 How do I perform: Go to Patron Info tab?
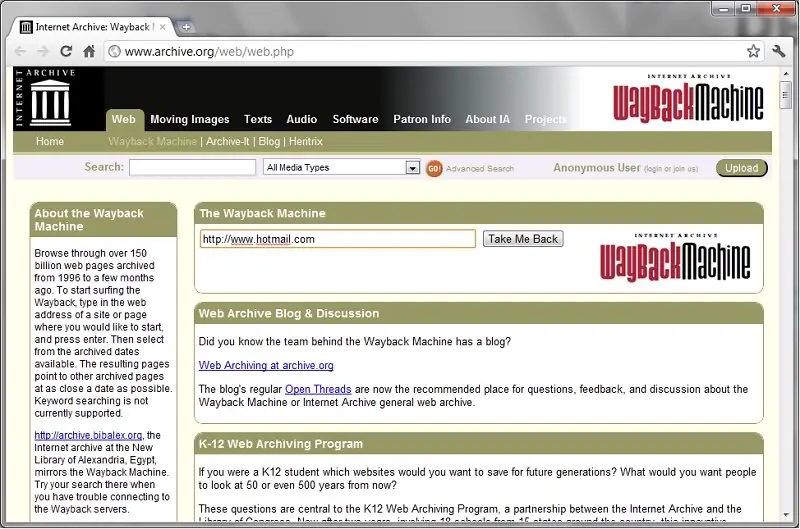pyautogui.click(x=422, y=119)
